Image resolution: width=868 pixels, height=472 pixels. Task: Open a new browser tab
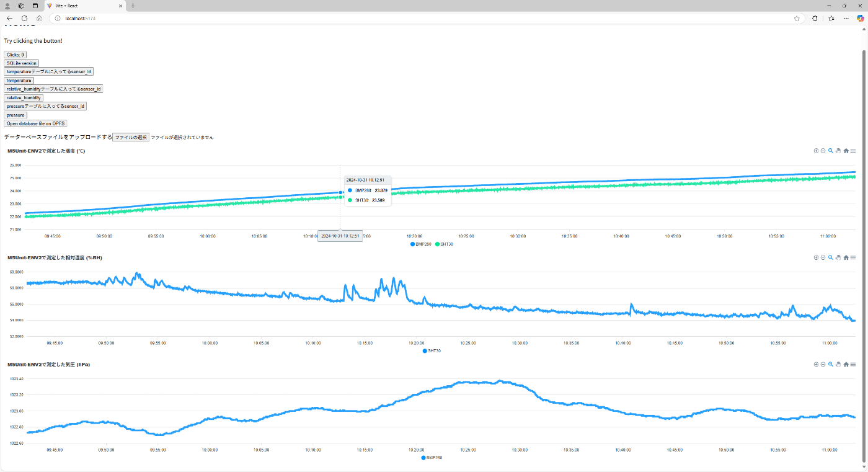pos(132,6)
